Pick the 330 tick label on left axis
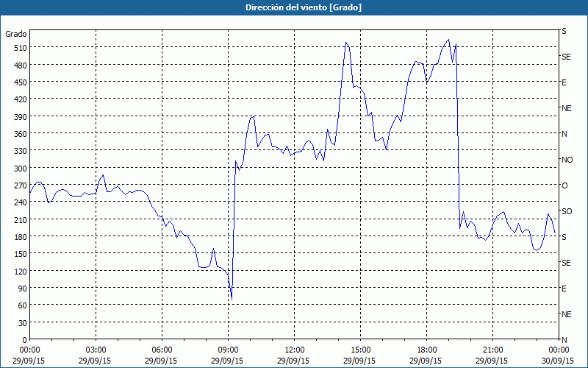588x368 pixels. (x=21, y=151)
